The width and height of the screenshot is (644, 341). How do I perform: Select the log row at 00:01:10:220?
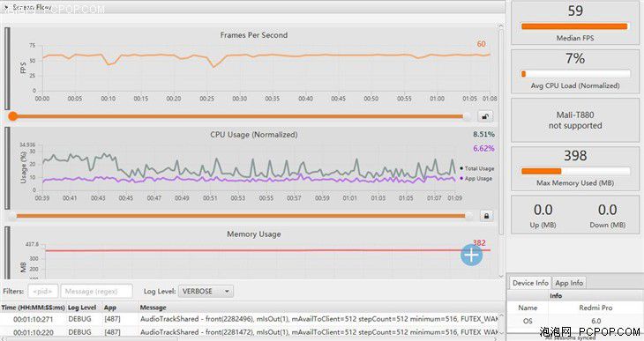pos(250,332)
